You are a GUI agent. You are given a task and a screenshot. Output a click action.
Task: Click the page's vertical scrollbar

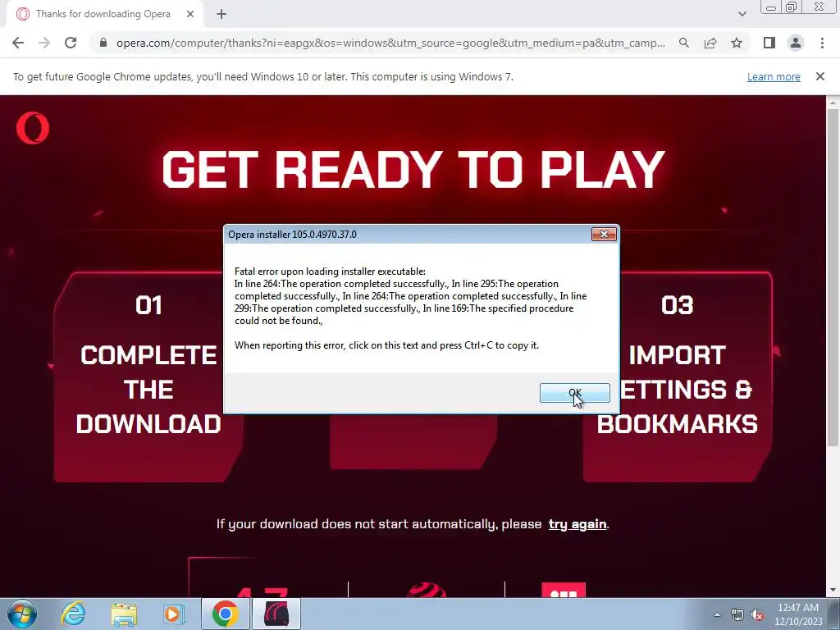pos(833,276)
